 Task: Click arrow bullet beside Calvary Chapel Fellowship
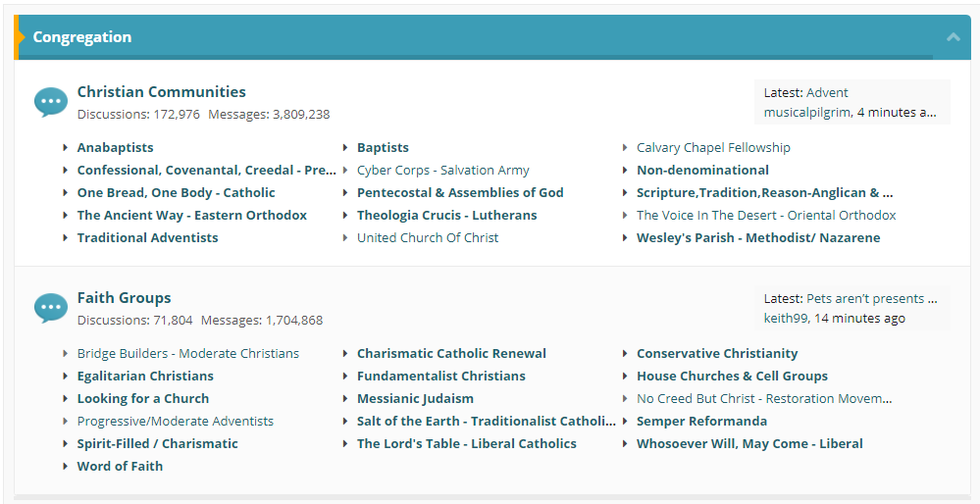[625, 148]
